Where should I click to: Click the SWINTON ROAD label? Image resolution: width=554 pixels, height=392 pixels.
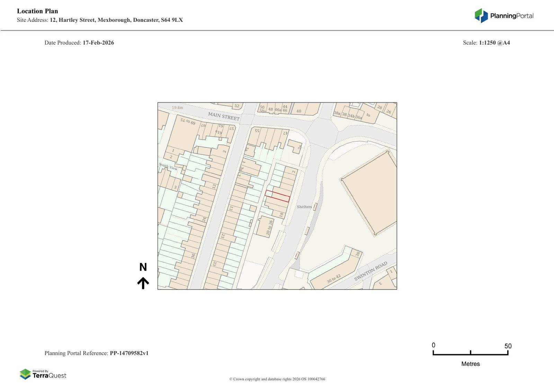(x=370, y=271)
